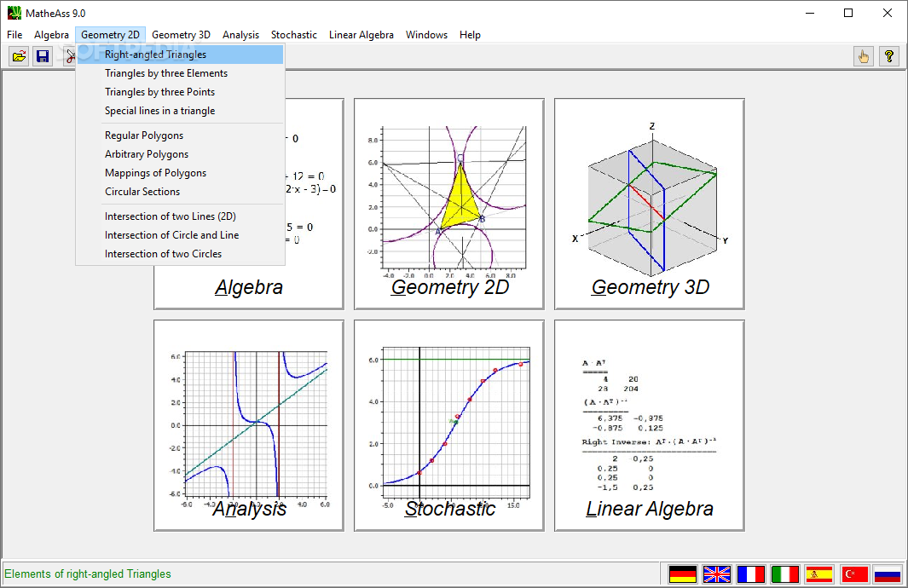Open the Help menu
Screen dimensions: 908x588
[471, 35]
